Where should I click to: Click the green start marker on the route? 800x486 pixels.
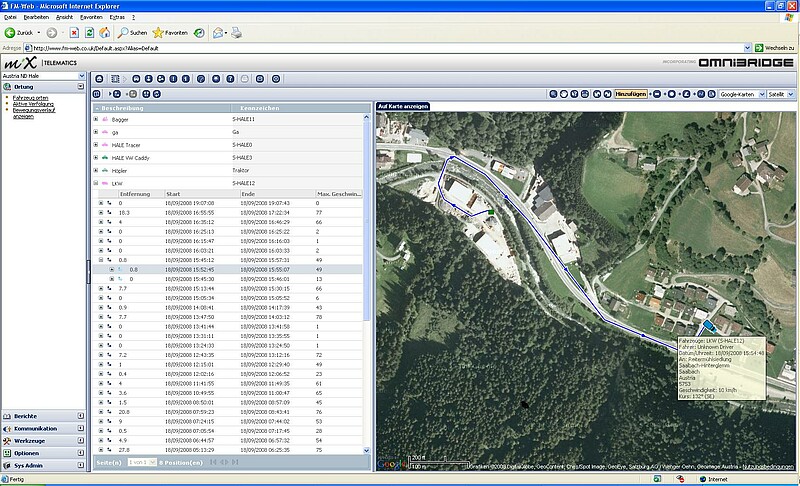coord(491,212)
